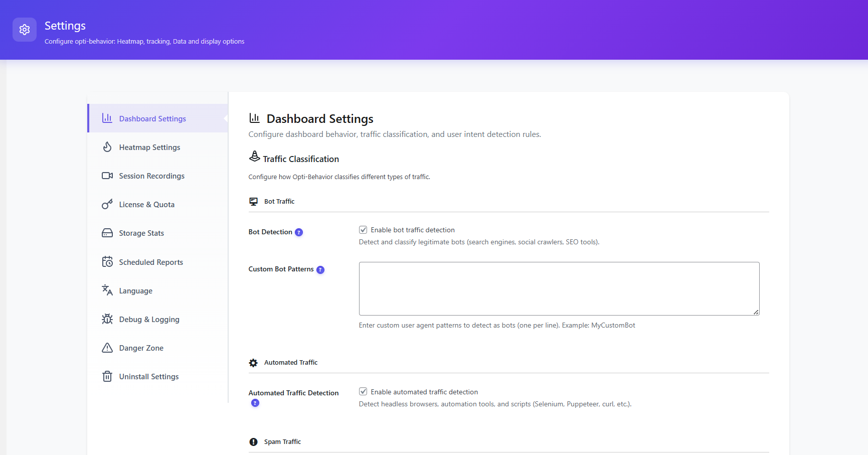Click the Language translation icon
Screen dimensions: 868x455
point(107,290)
